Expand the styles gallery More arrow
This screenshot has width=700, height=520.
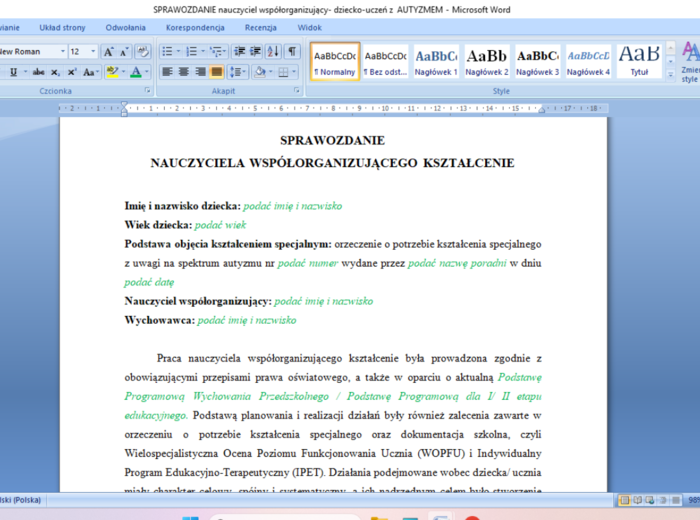(670, 75)
